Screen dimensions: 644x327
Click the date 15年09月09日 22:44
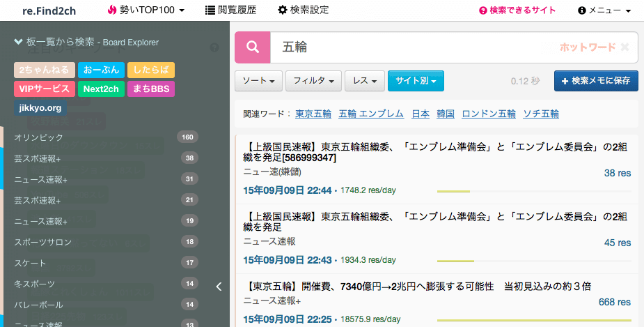[x=288, y=190]
